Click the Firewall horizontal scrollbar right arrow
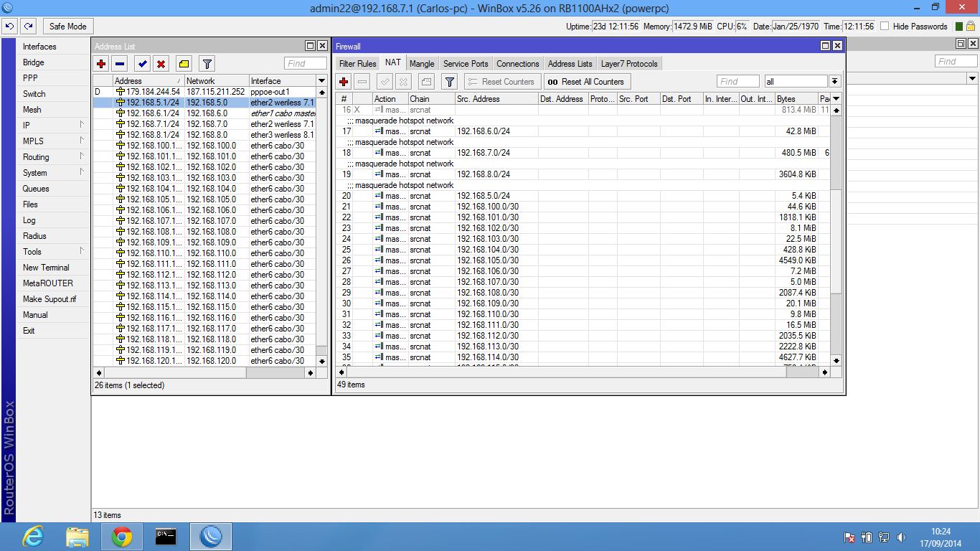Viewport: 980px width, 551px height. (826, 372)
